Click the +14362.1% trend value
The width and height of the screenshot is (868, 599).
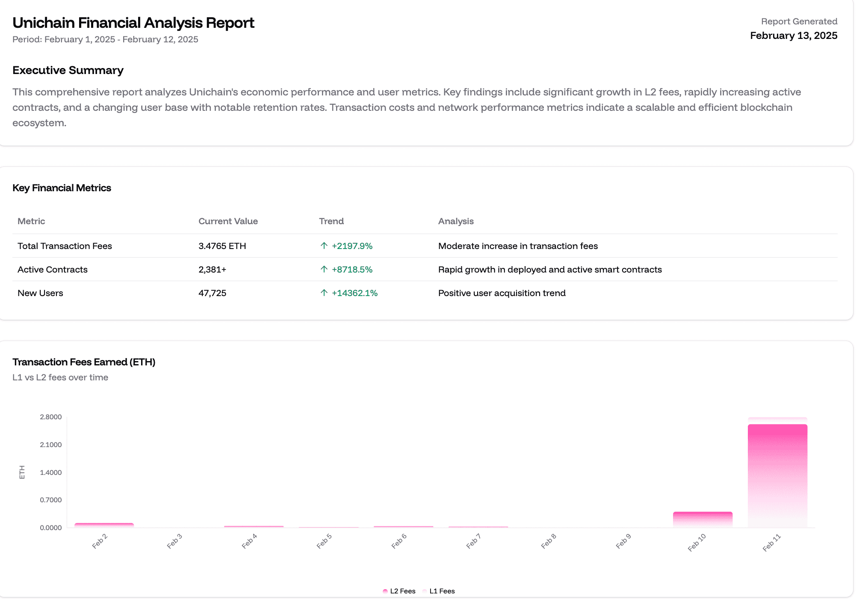point(355,293)
